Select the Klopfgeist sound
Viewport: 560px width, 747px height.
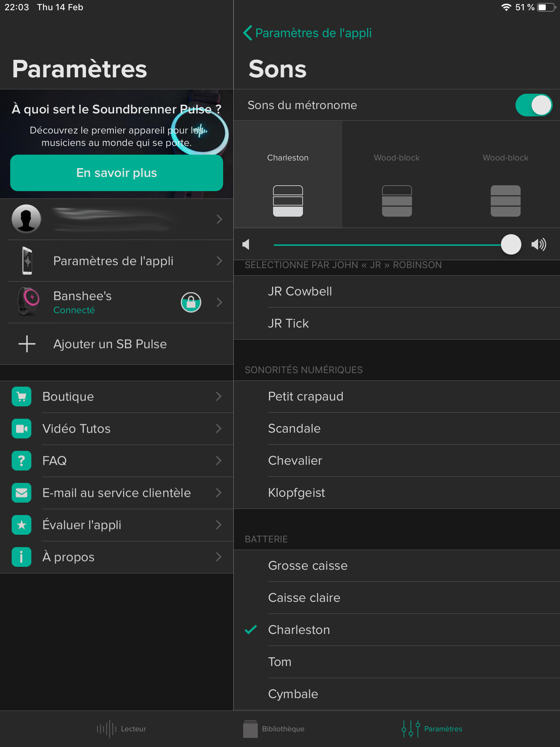(x=397, y=493)
